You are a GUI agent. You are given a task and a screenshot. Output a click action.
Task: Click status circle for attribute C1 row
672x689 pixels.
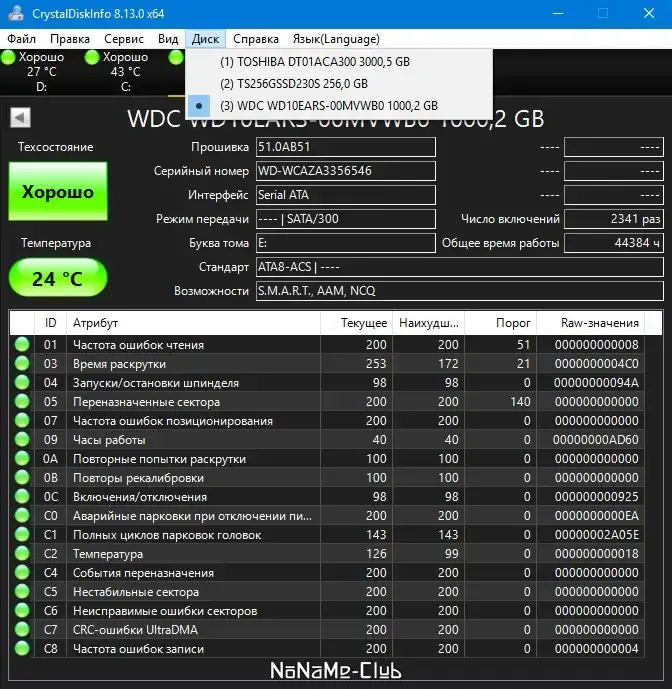point(22,534)
